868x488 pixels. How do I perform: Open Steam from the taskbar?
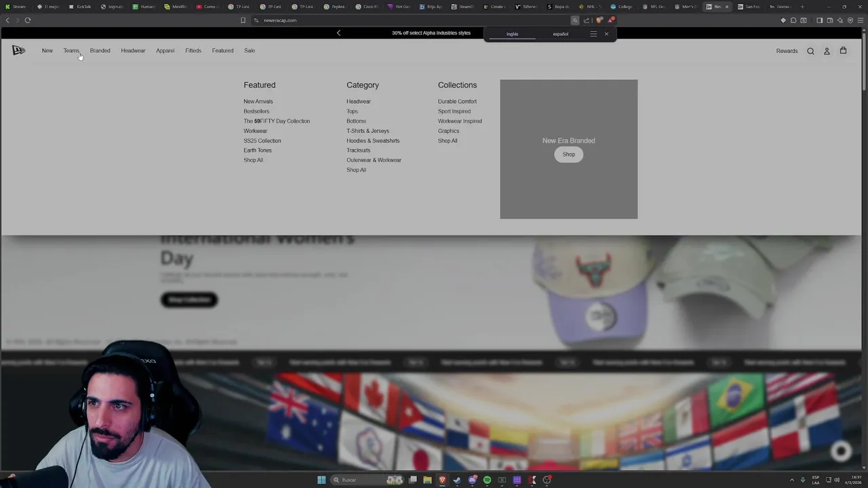click(457, 480)
